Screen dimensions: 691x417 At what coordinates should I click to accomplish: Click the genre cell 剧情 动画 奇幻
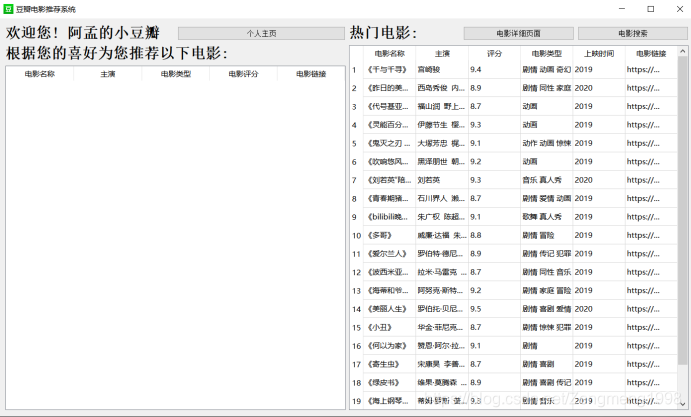(x=546, y=70)
